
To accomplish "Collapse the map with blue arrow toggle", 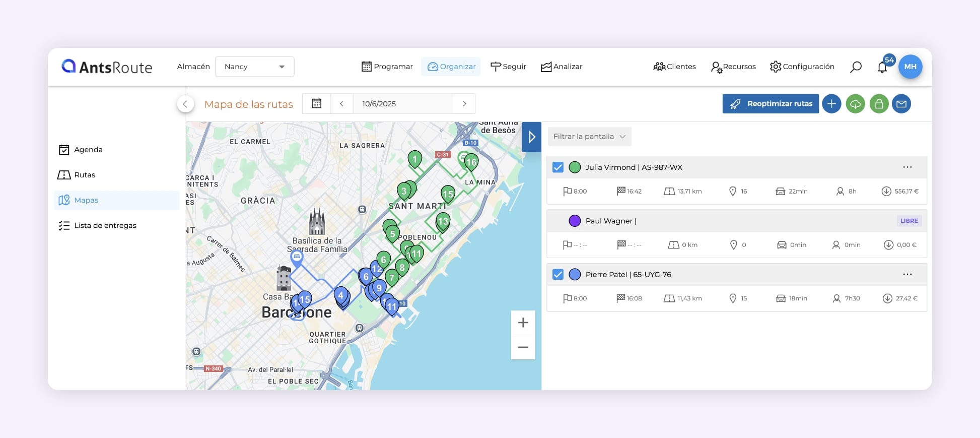I will [x=531, y=137].
